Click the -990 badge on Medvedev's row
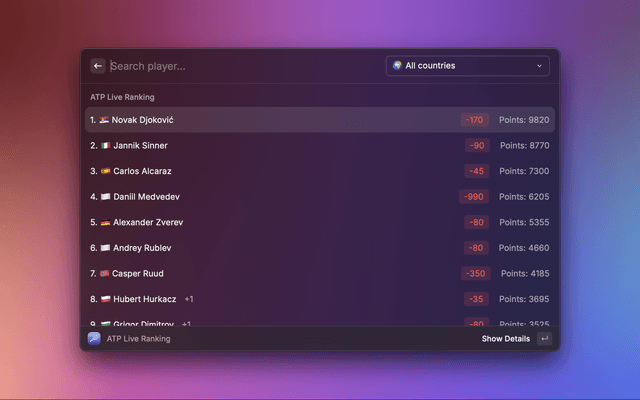This screenshot has height=400, width=640. pyautogui.click(x=474, y=197)
